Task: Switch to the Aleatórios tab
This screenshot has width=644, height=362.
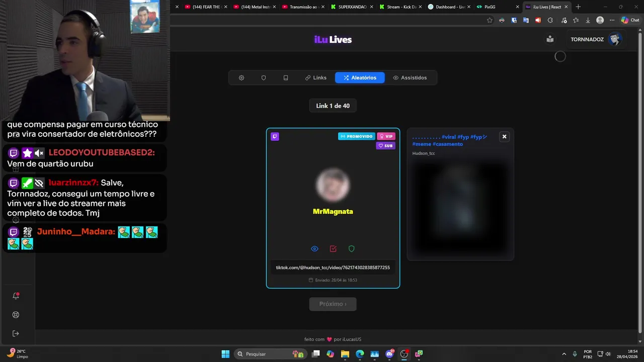Action: coord(360,78)
